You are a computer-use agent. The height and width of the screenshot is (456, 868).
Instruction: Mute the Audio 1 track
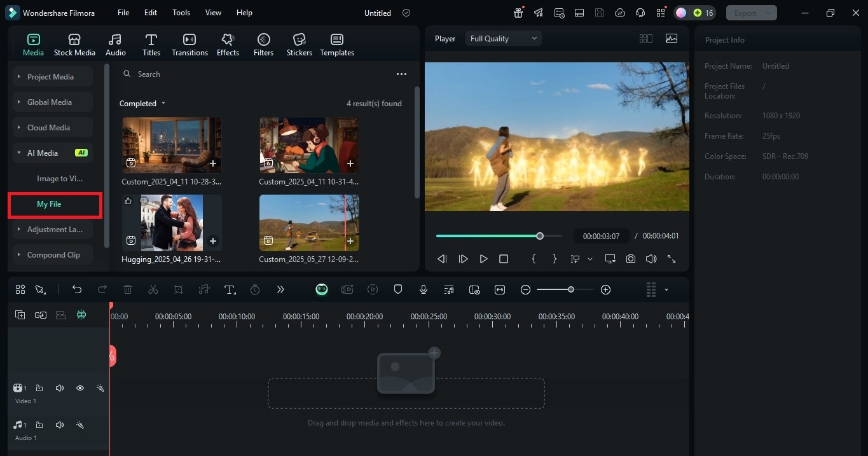(60, 424)
